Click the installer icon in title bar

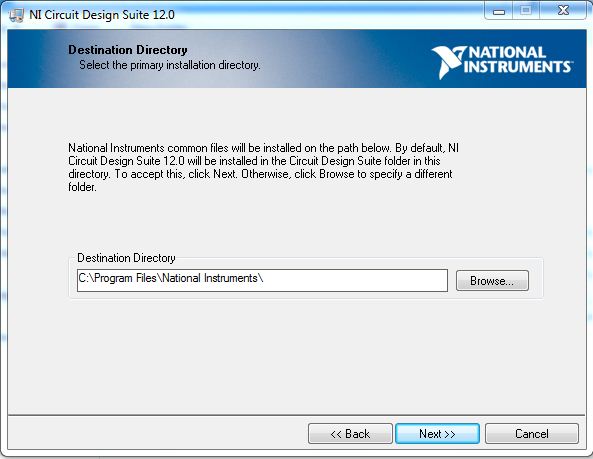[16, 15]
